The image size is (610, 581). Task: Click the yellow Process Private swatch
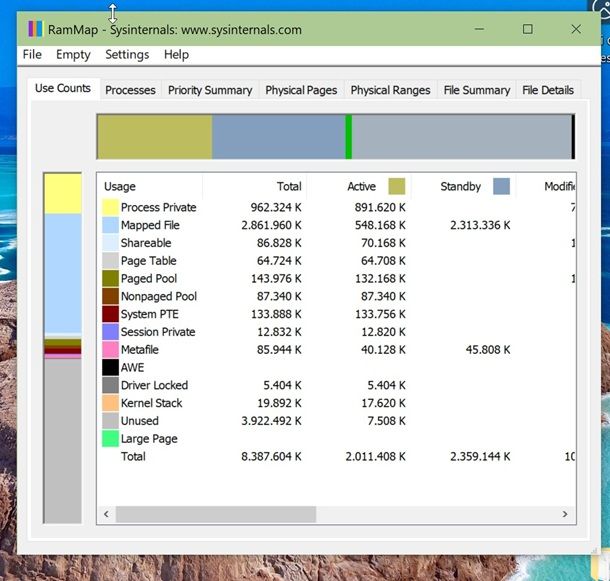coord(110,207)
